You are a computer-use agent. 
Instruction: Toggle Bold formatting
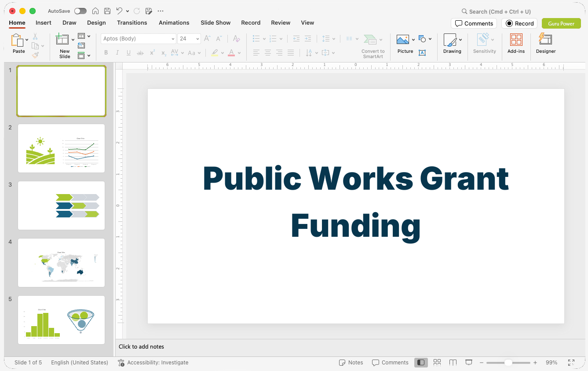pyautogui.click(x=106, y=53)
